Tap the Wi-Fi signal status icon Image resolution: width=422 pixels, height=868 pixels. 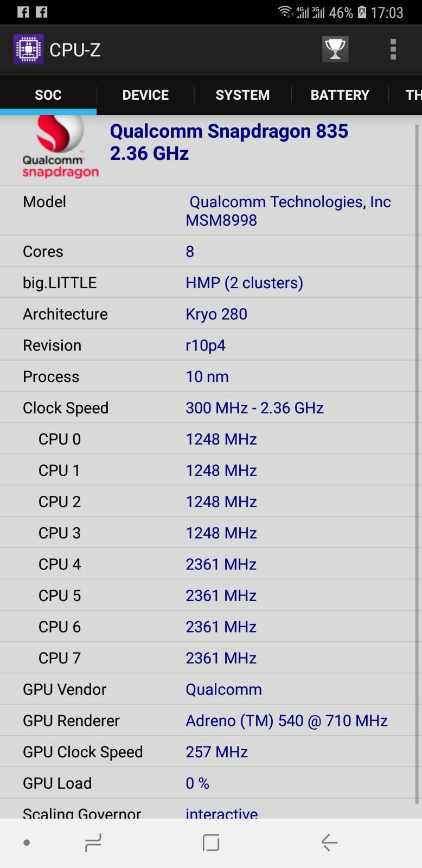(x=285, y=12)
